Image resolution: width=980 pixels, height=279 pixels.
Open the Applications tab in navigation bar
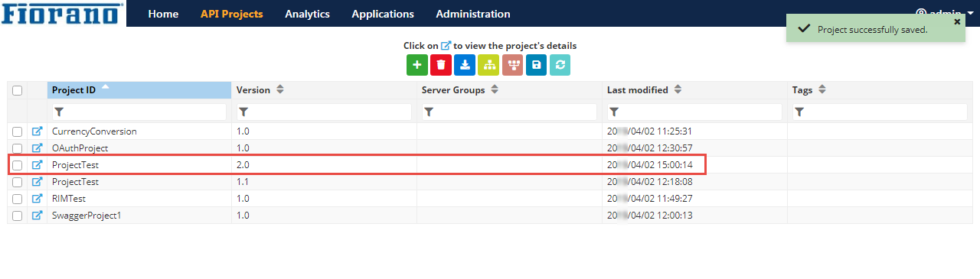383,14
